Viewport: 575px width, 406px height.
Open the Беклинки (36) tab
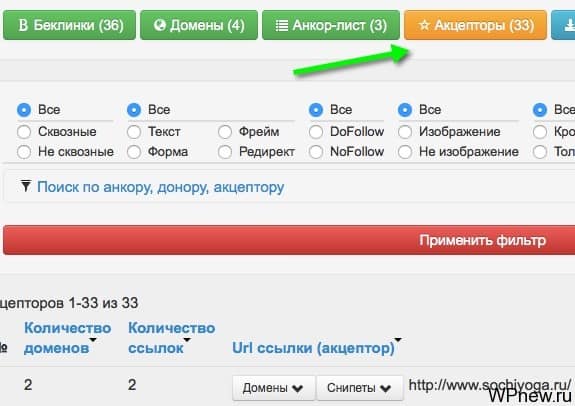[69, 25]
